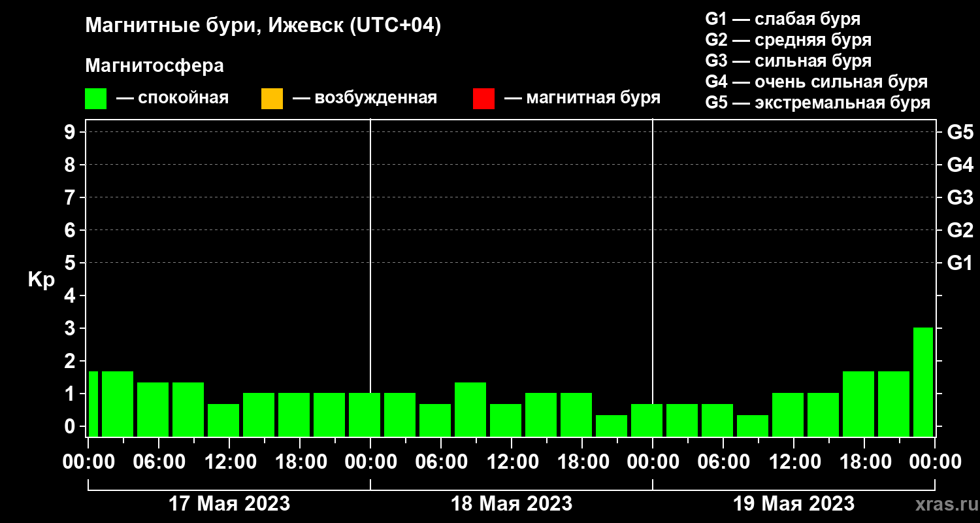Click legend line 'G4 — очень сильная буря'
Screen dimensions: 980x523
coord(817,82)
